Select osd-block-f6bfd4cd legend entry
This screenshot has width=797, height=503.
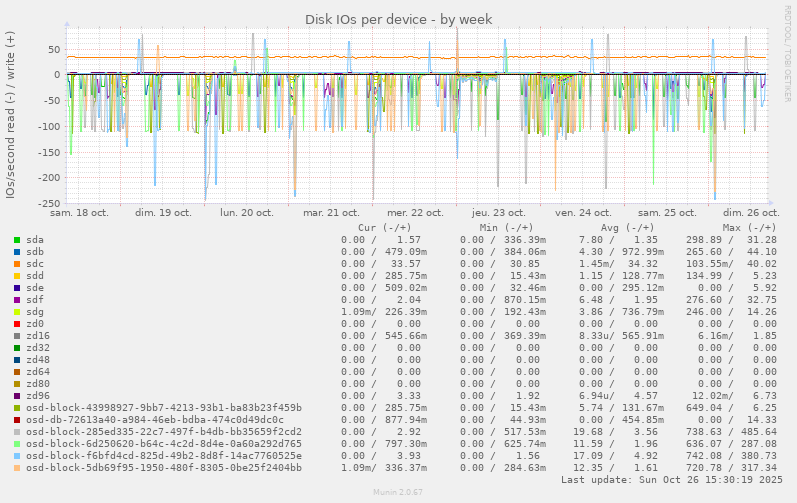(x=163, y=456)
